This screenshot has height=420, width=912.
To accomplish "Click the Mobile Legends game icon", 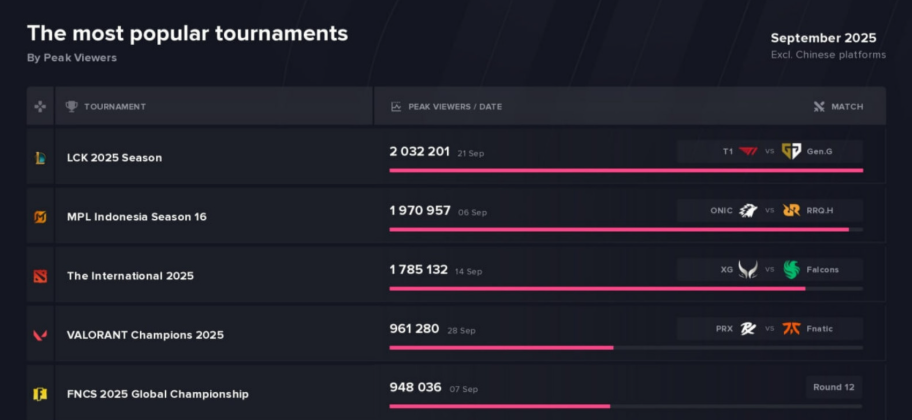I will pyautogui.click(x=40, y=217).
